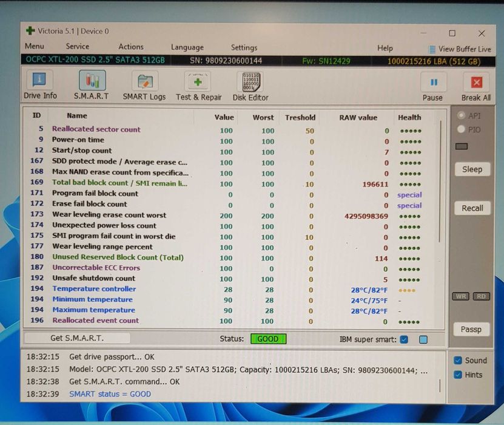This screenshot has height=425, width=504.
Task: Click the RD indicator
Action: pos(481,296)
